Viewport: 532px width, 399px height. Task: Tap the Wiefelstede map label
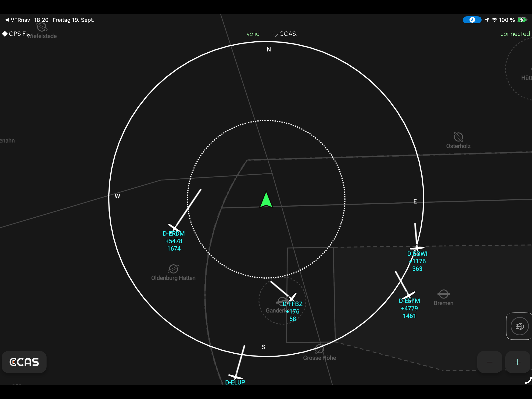click(x=42, y=36)
